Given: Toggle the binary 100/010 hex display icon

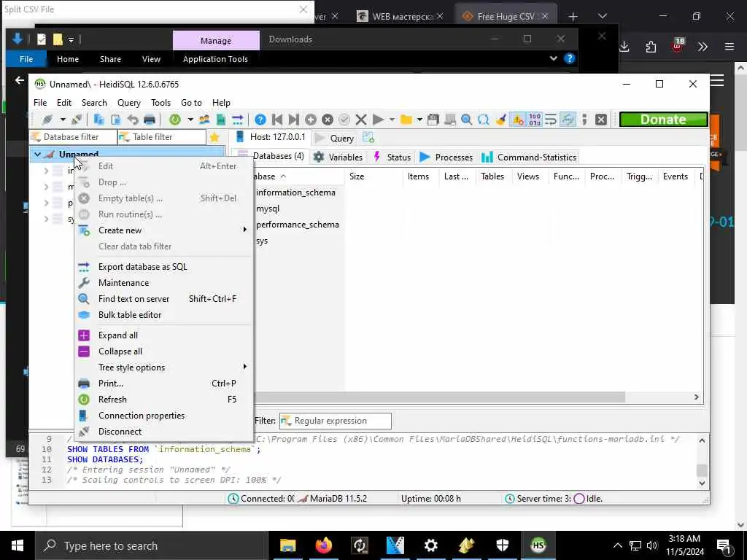Looking at the screenshot, I should pos(535,120).
